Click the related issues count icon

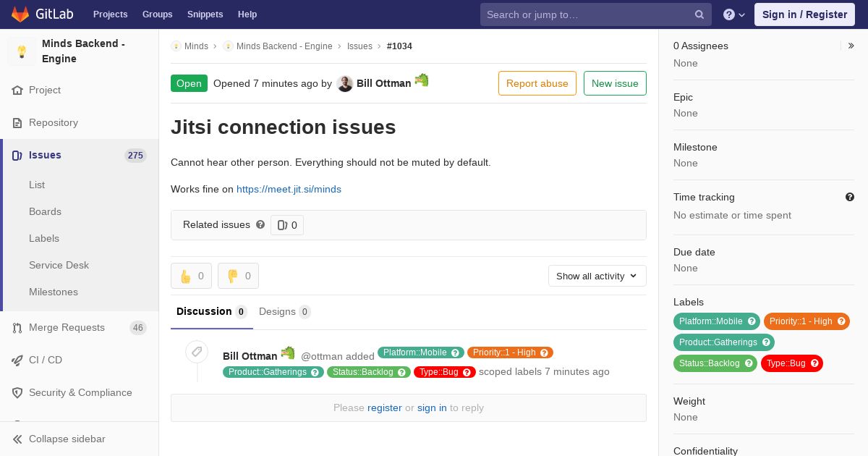282,225
